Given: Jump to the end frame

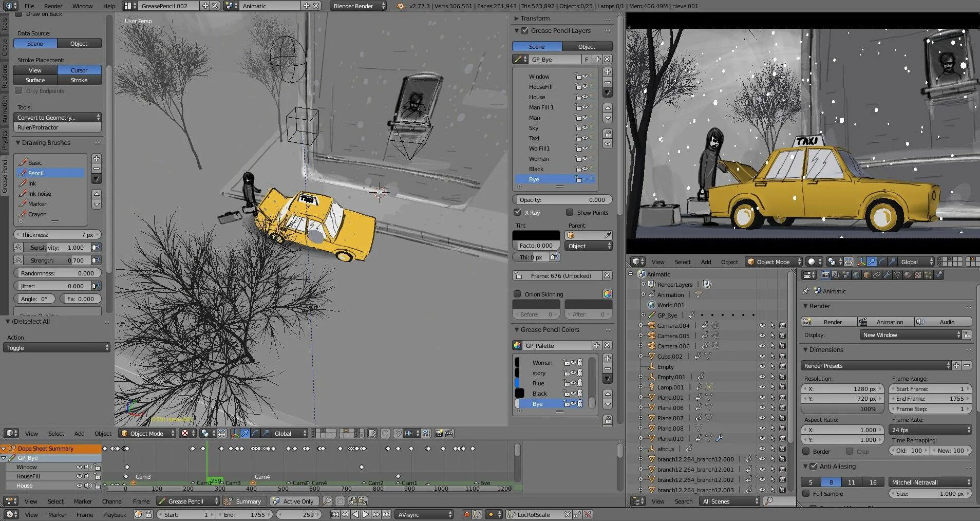Looking at the screenshot, I should 386,514.
